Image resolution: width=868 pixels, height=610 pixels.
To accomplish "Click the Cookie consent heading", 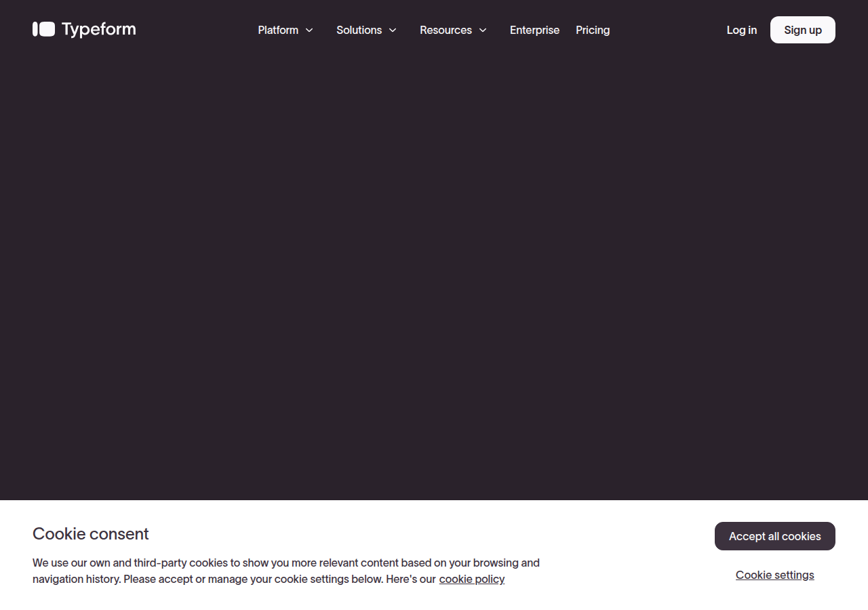I will point(91,533).
